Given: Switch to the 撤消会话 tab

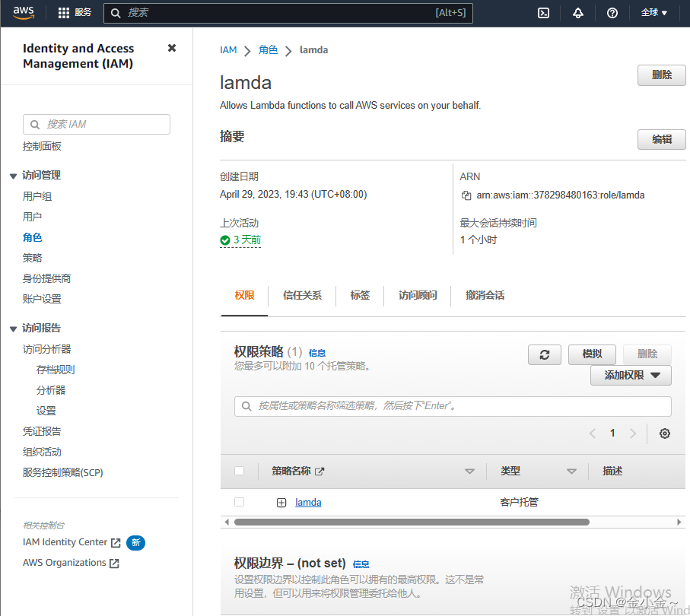Looking at the screenshot, I should tap(485, 295).
